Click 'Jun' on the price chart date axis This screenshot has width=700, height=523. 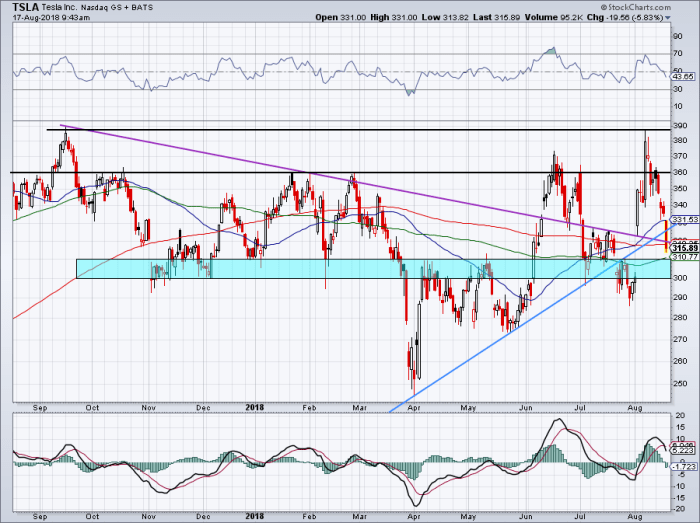coord(526,407)
